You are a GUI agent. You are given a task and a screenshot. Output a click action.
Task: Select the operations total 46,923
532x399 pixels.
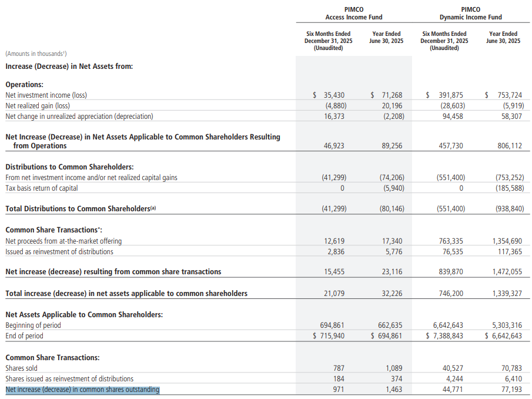[334, 146]
